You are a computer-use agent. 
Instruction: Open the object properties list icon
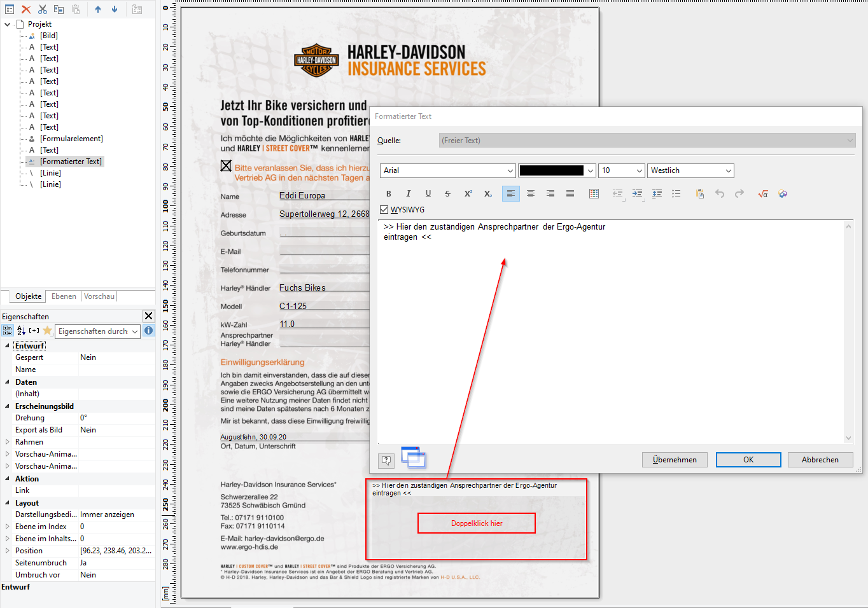tap(10, 10)
